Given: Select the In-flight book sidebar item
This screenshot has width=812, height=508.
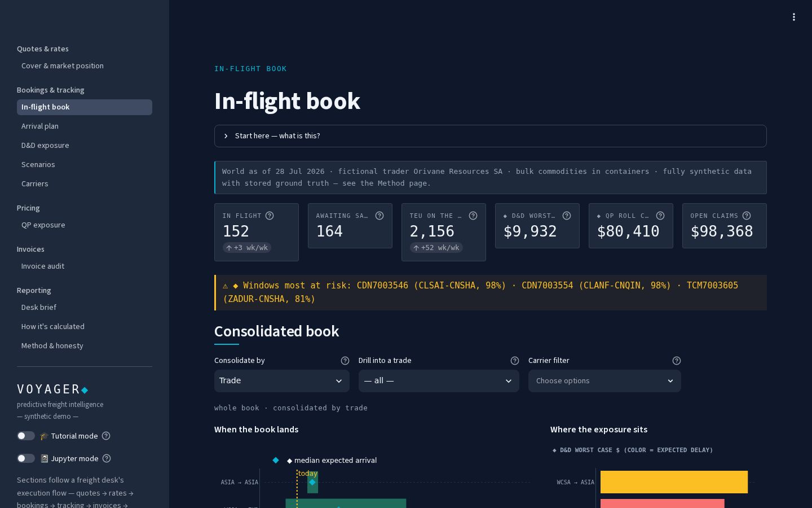Looking at the screenshot, I should [85, 107].
